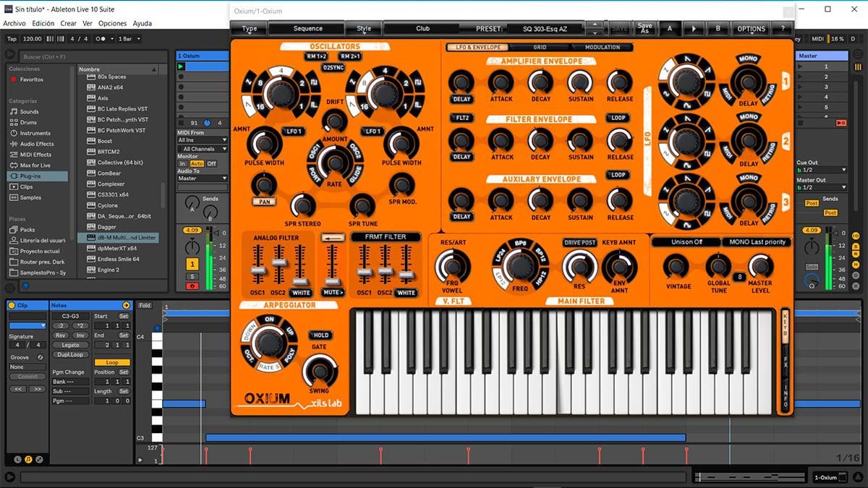The width and height of the screenshot is (868, 488).
Task: Toggle the DRIVE POST switch
Action: (x=580, y=242)
